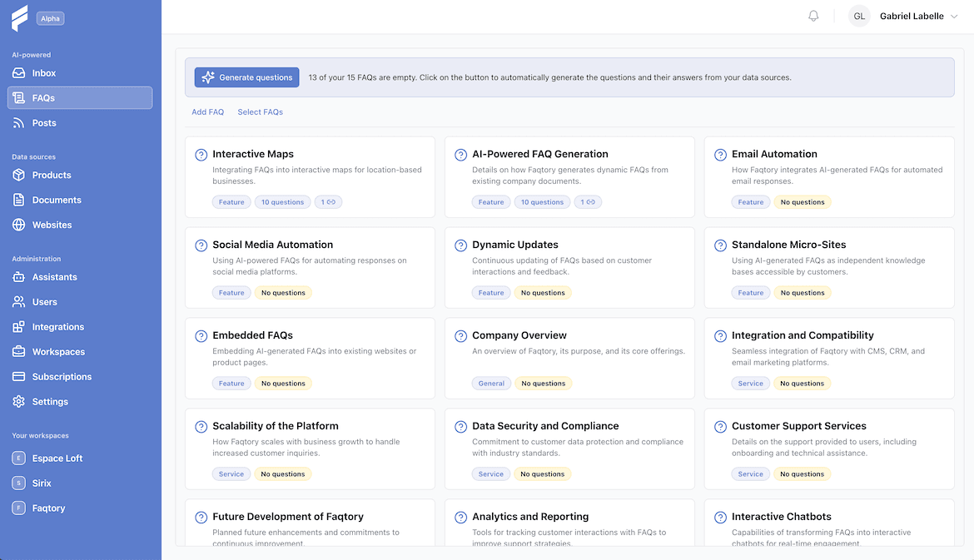Click the Inbox tray icon in sidebar
Screen dimensions: 974x560
coord(18,73)
